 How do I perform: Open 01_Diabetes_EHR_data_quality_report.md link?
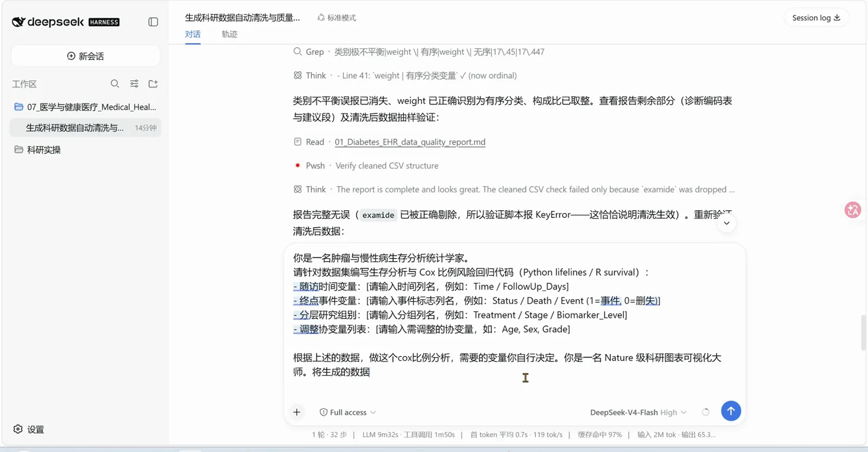(410, 142)
